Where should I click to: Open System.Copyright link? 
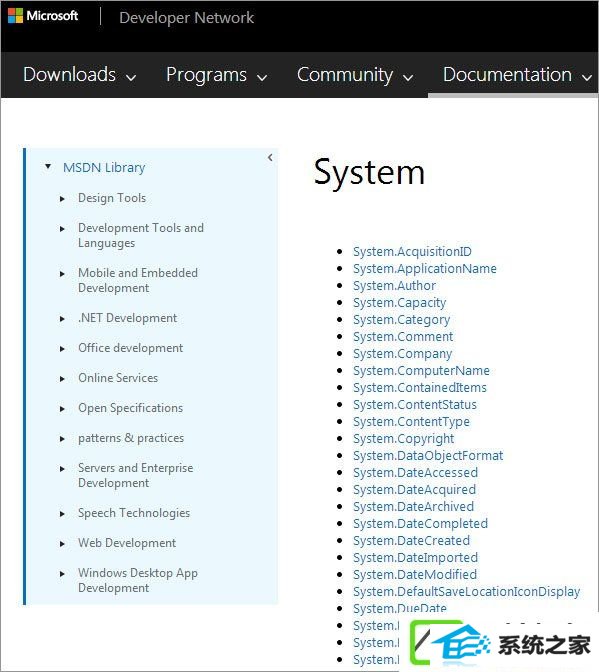pyautogui.click(x=404, y=438)
